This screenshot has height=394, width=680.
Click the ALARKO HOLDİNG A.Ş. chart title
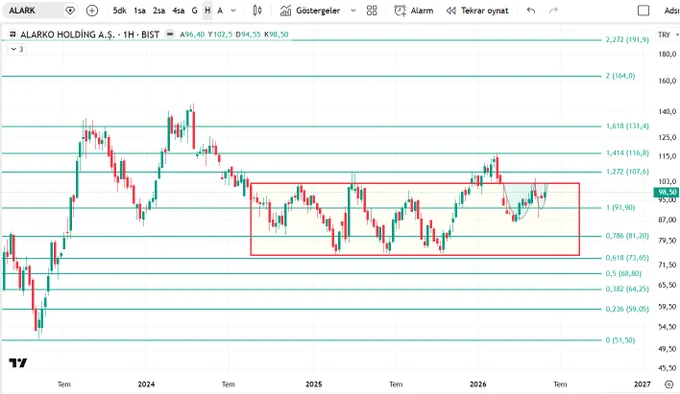tap(90, 34)
